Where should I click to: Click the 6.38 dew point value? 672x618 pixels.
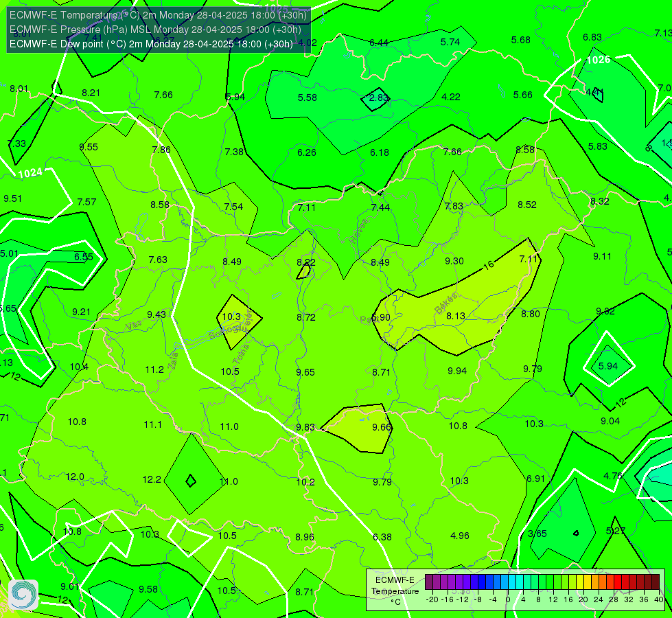click(x=382, y=537)
